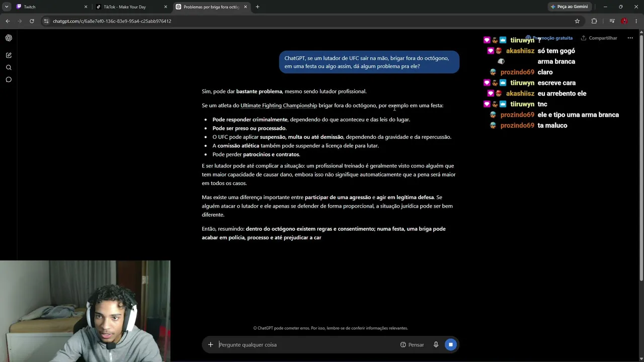Add an attachment with the plus icon
The height and width of the screenshot is (362, 644).
pyautogui.click(x=210, y=344)
